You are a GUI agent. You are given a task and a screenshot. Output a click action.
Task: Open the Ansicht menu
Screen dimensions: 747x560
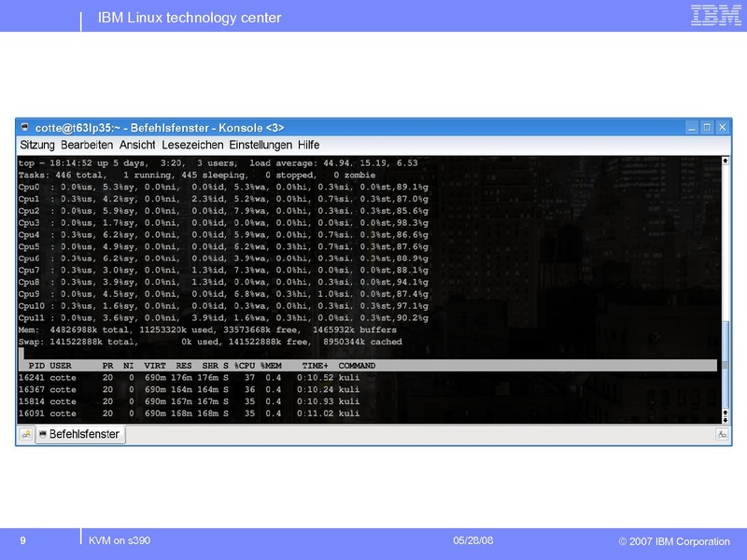[137, 146]
